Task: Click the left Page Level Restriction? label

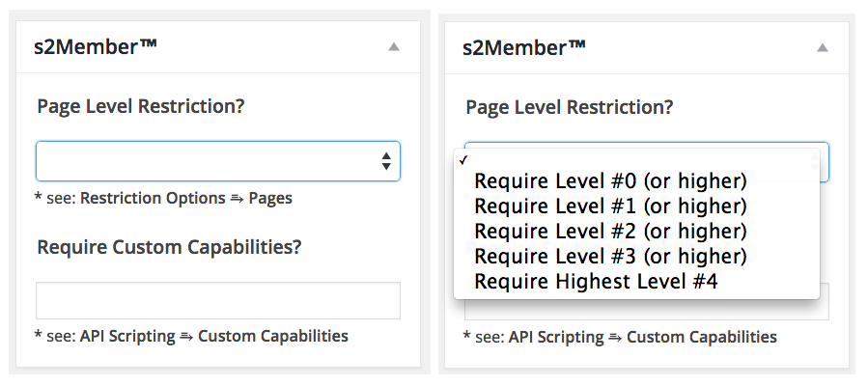Action: (141, 105)
